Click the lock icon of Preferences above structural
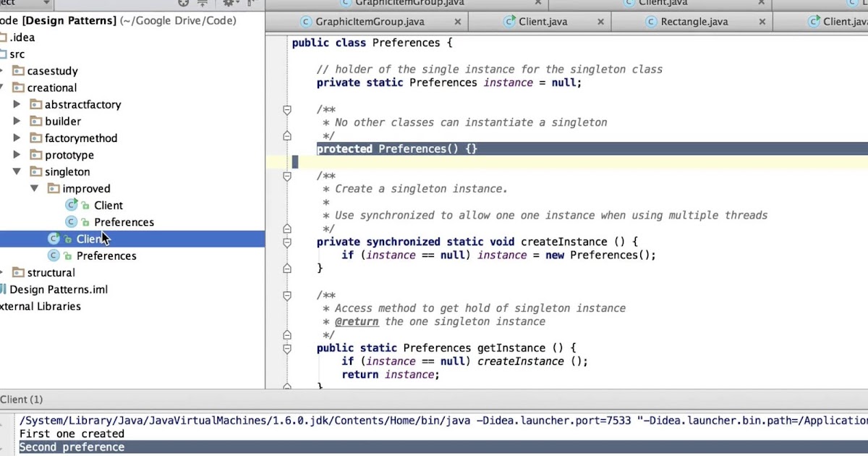The width and height of the screenshot is (868, 456). [68, 256]
